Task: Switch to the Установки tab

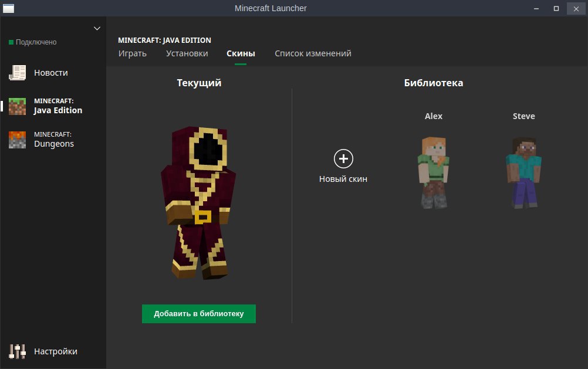Action: [x=187, y=53]
